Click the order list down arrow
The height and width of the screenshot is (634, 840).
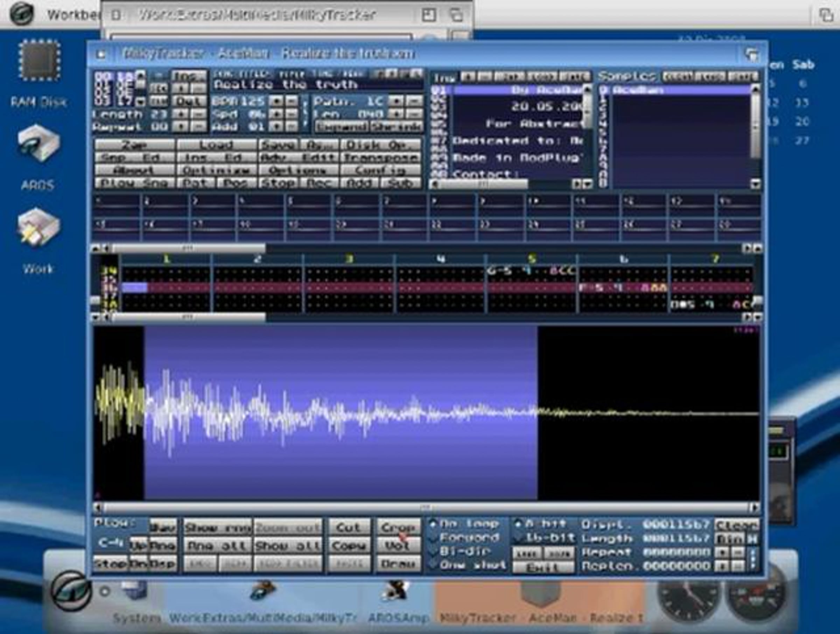click(140, 102)
